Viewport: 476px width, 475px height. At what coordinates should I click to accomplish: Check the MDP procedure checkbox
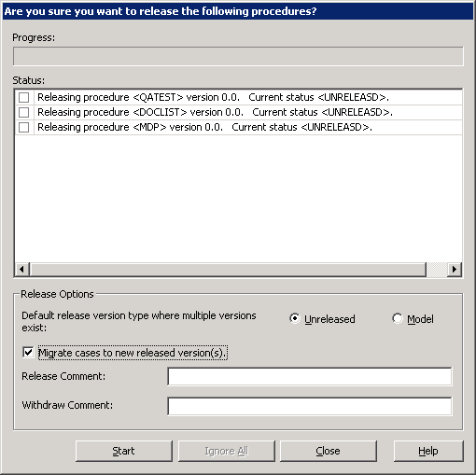(x=23, y=127)
